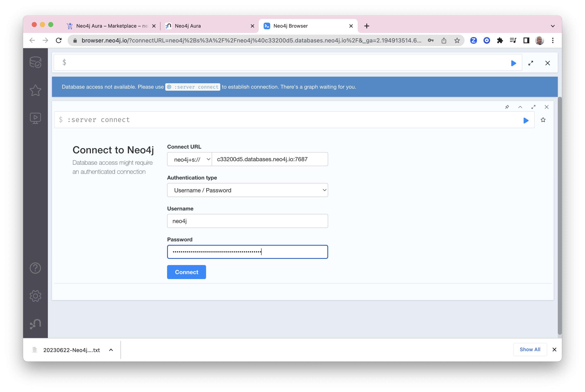Viewport: 585px width, 392px height.
Task: Run the top editor query play button
Action: click(513, 63)
